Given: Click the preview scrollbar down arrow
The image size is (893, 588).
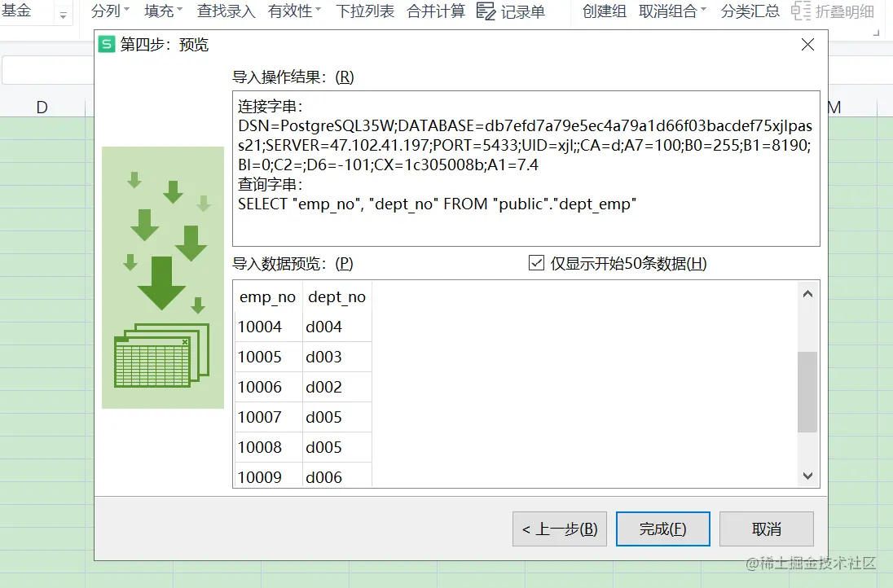Looking at the screenshot, I should 807,476.
